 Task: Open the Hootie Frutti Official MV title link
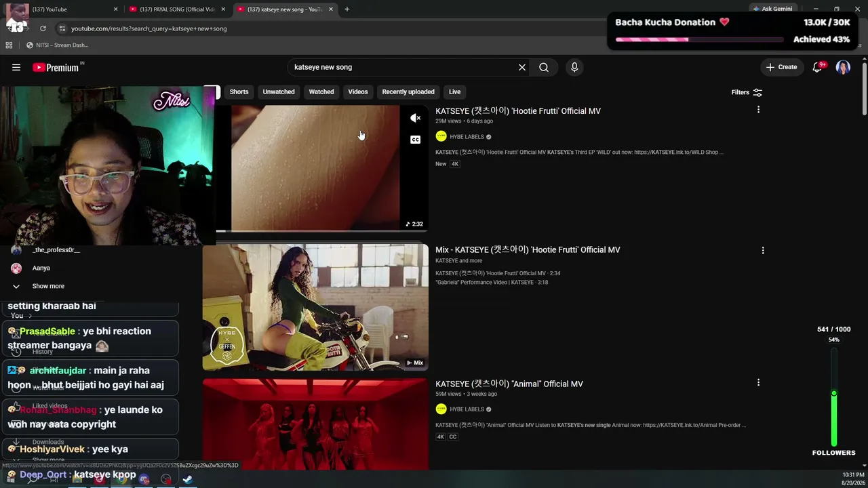518,111
